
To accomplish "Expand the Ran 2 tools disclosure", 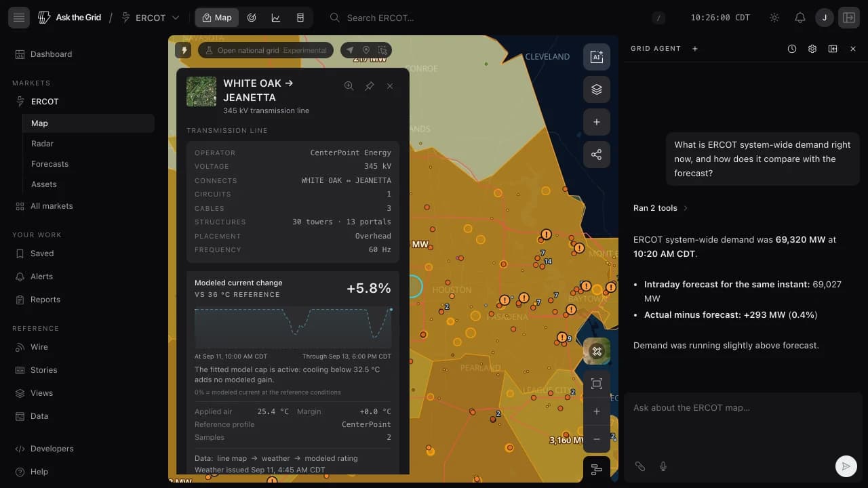I will tap(660, 208).
